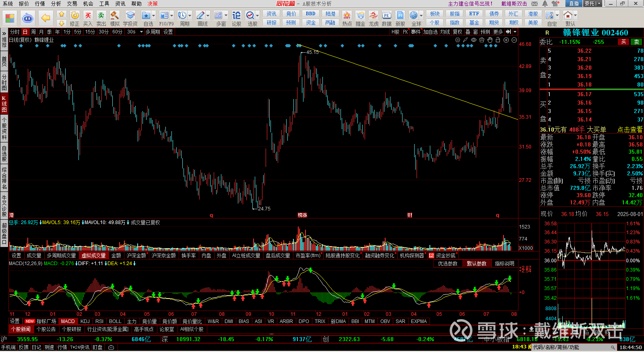Expand the 30s period dropdown arrow
This screenshot has height=352, width=644.
pyautogui.click(x=141, y=32)
